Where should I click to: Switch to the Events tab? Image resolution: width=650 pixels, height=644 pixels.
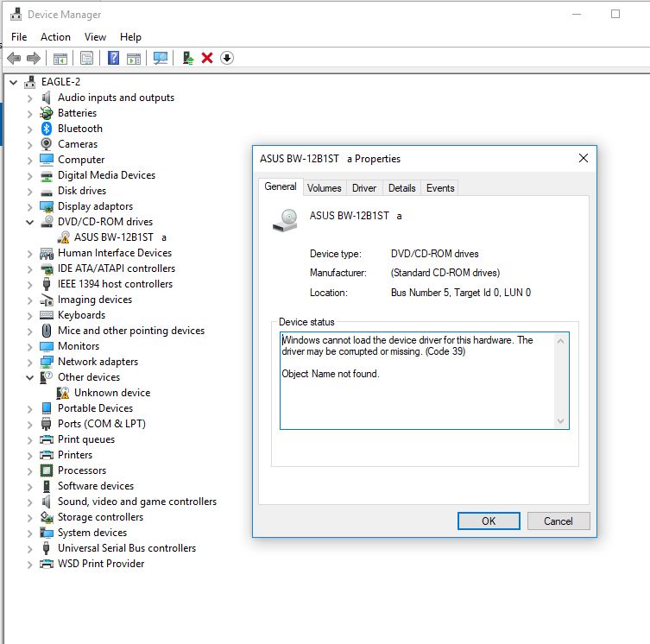(x=440, y=188)
